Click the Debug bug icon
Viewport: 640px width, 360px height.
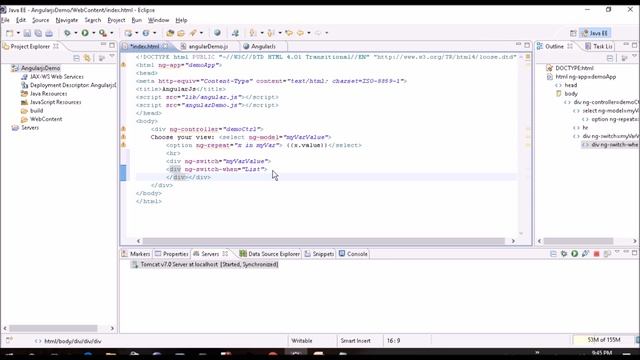67,33
